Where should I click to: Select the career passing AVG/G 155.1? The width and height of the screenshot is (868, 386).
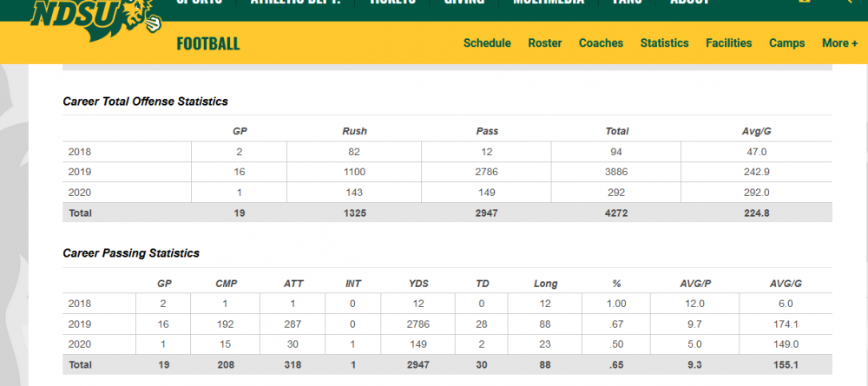click(786, 365)
